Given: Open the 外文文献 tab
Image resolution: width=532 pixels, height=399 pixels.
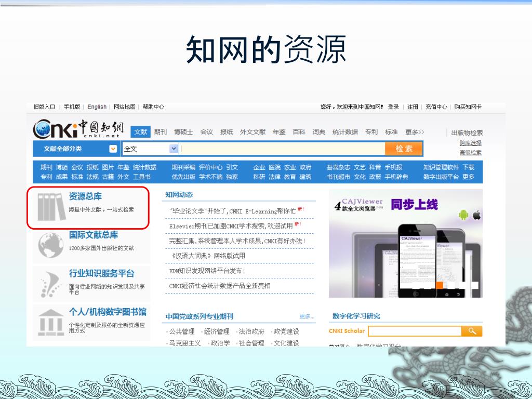Looking at the screenshot, I should (x=253, y=132).
